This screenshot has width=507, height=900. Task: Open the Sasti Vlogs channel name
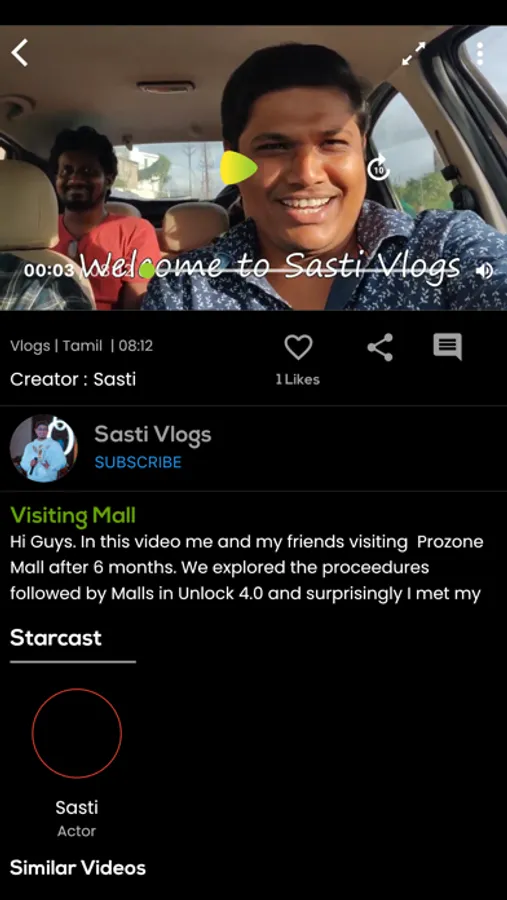click(153, 435)
